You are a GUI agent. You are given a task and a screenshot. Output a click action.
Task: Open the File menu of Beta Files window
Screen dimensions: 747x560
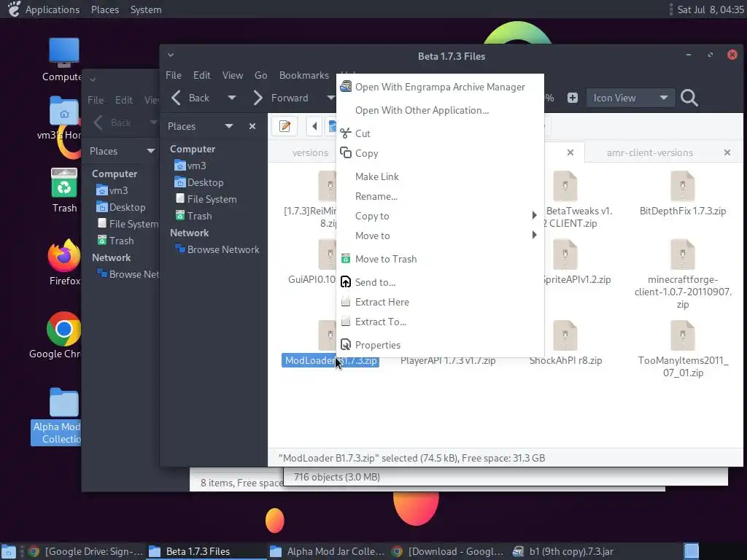[x=174, y=75]
